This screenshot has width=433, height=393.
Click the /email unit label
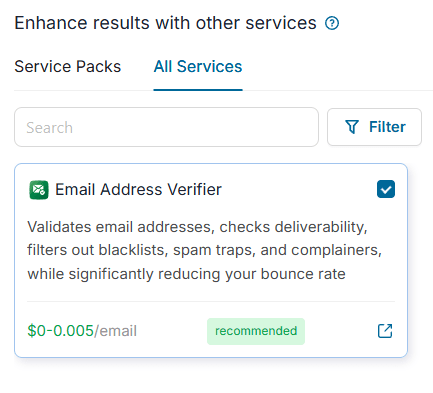115,331
